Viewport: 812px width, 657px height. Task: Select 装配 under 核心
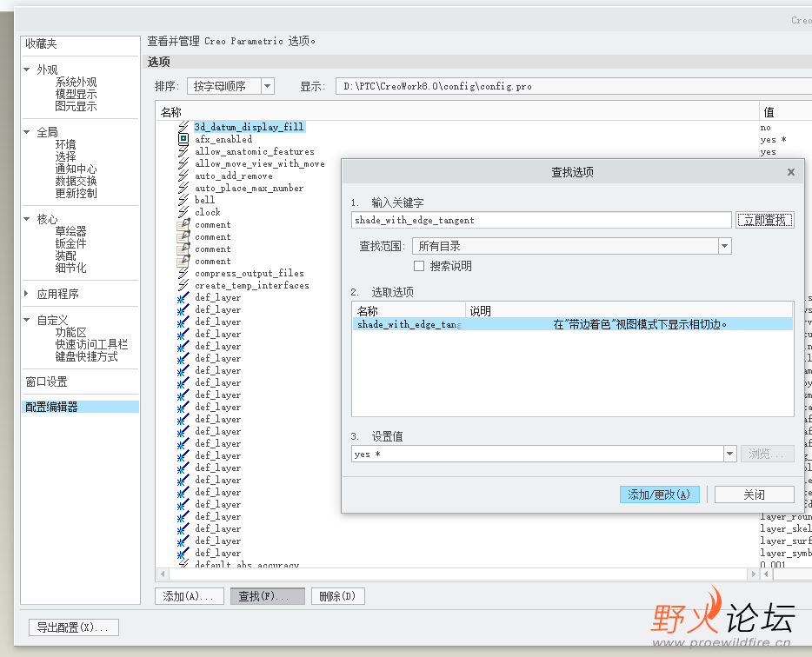(66, 255)
